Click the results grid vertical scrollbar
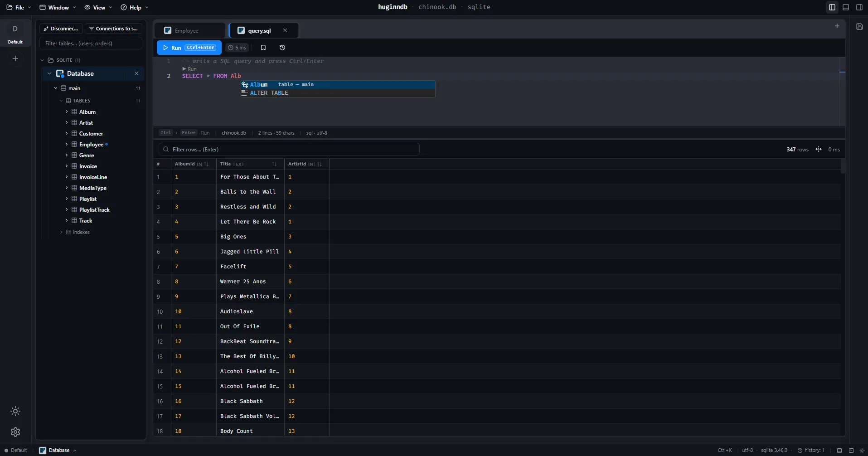The image size is (868, 456). click(x=843, y=166)
